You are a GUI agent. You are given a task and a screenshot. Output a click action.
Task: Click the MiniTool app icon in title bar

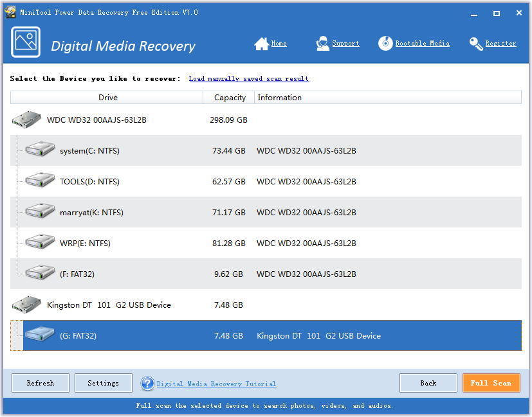point(10,12)
